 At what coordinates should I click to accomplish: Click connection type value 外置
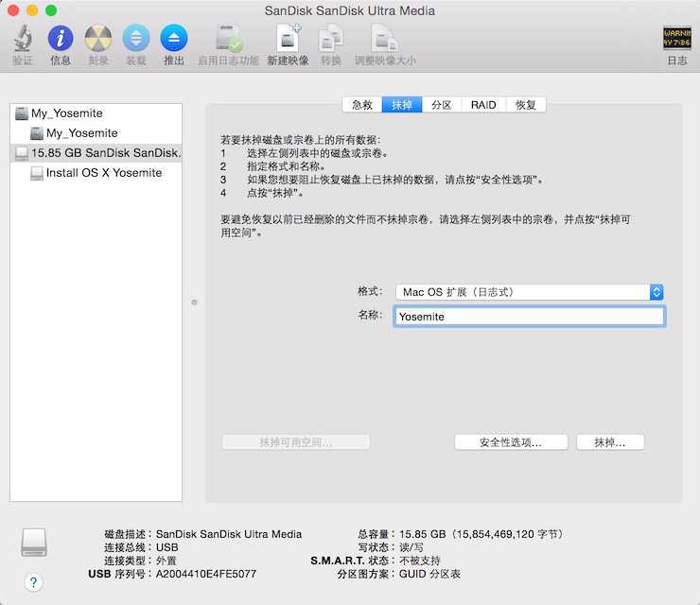pyautogui.click(x=166, y=561)
